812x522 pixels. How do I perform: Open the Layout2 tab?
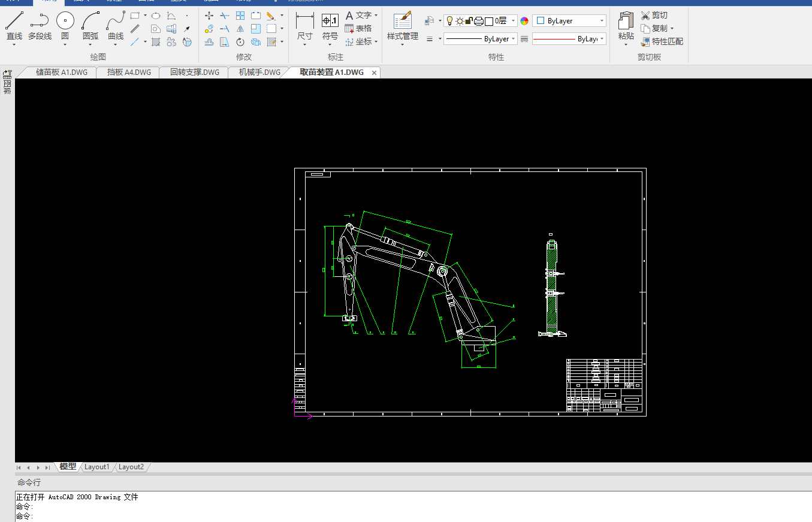click(131, 467)
